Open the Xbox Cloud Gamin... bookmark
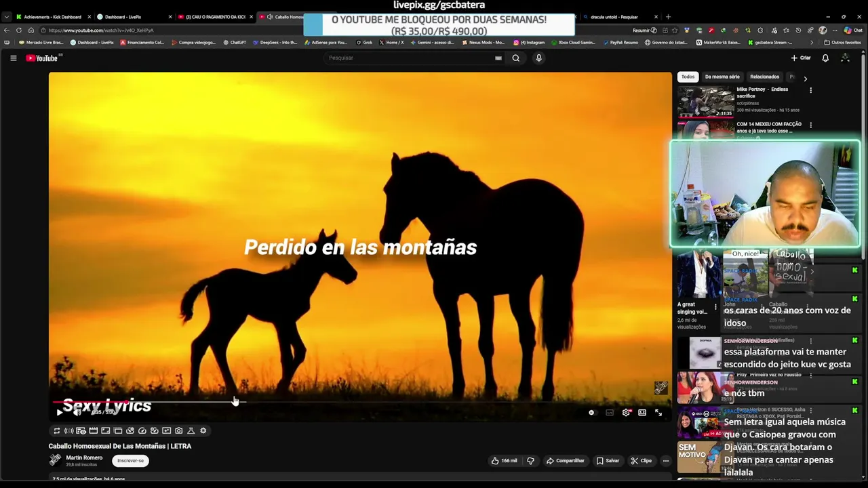This screenshot has width=868, height=488. [x=573, y=43]
